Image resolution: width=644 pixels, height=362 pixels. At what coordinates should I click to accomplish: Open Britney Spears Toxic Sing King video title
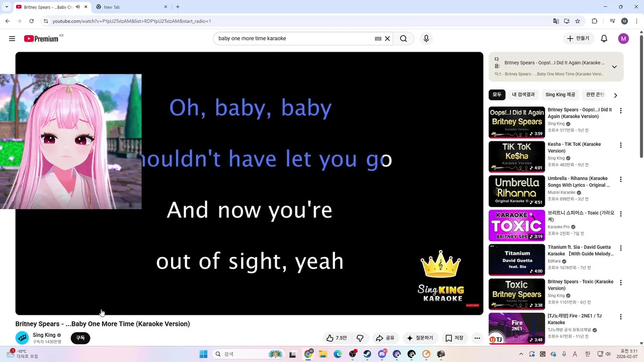click(581, 285)
